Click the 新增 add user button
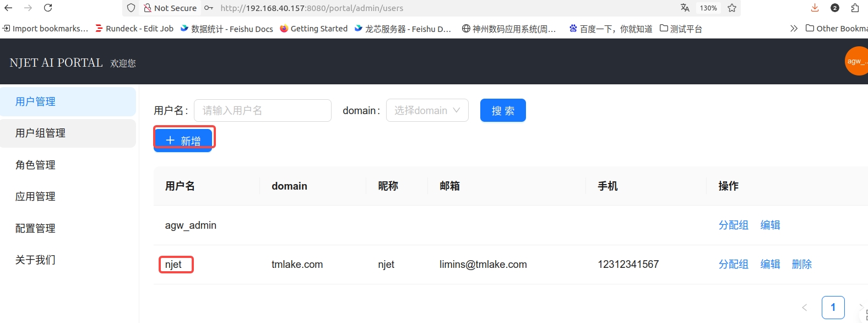868x323 pixels. click(x=183, y=140)
